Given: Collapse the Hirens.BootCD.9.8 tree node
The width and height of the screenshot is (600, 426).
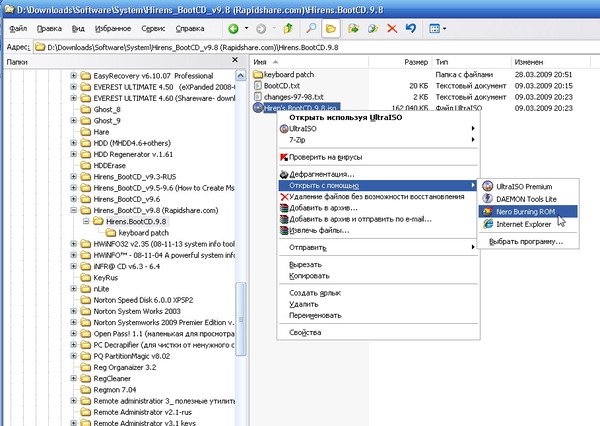Looking at the screenshot, I should point(86,221).
